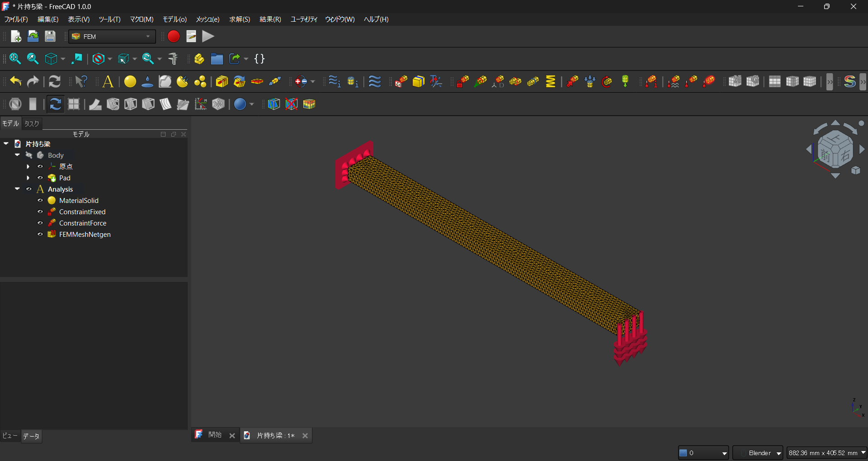
Task: Click the fixed constraint lock icon
Action: click(462, 81)
